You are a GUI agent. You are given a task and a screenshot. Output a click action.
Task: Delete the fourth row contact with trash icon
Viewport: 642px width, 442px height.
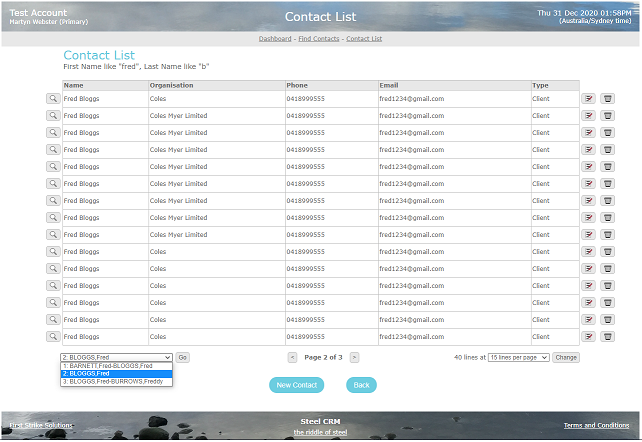click(x=608, y=150)
